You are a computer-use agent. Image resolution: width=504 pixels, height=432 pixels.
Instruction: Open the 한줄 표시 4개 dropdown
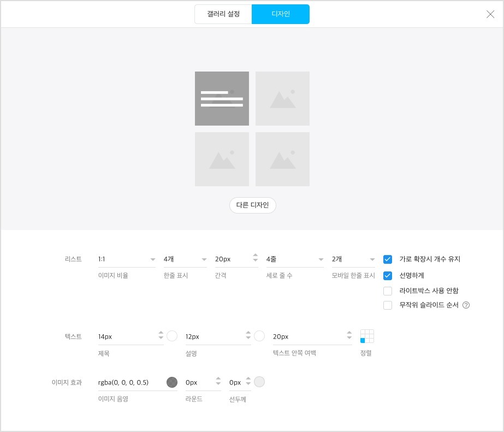pyautogui.click(x=185, y=259)
